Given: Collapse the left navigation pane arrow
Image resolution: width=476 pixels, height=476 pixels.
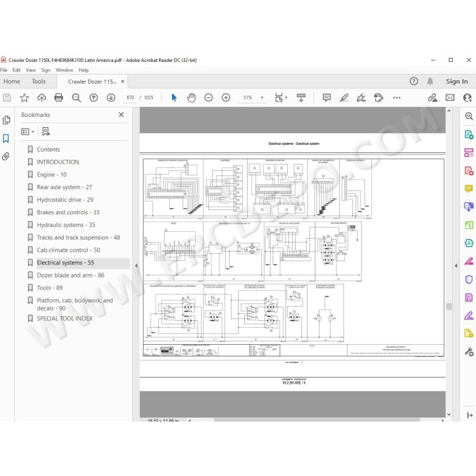Looking at the screenshot, I should [x=136, y=266].
